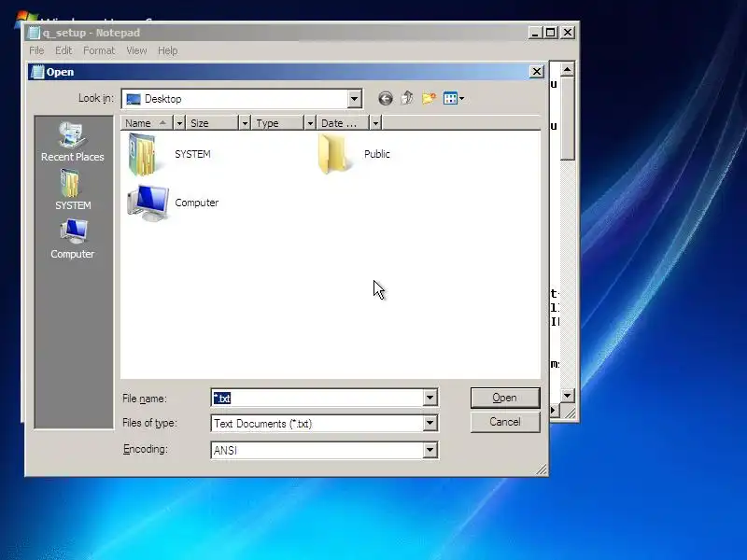Image resolution: width=747 pixels, height=560 pixels.
Task: Sort by the Size column header
Action: coord(213,123)
